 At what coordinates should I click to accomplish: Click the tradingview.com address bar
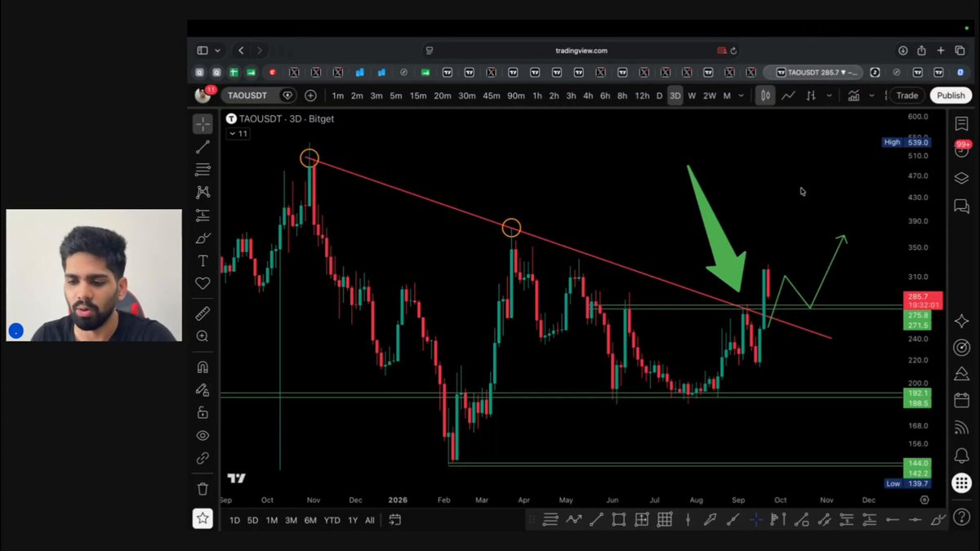581,51
